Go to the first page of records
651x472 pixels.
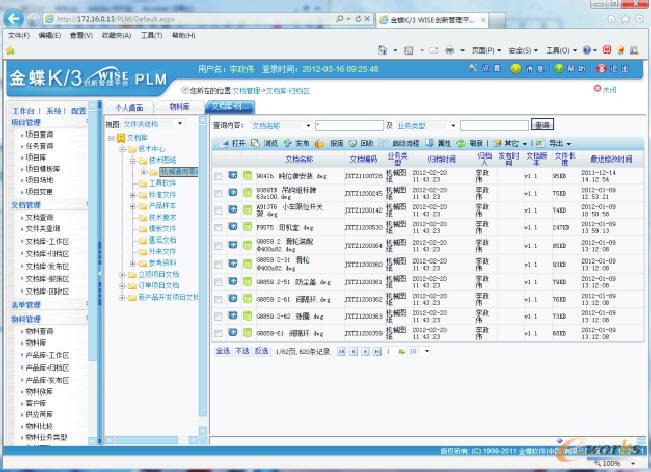click(x=341, y=352)
